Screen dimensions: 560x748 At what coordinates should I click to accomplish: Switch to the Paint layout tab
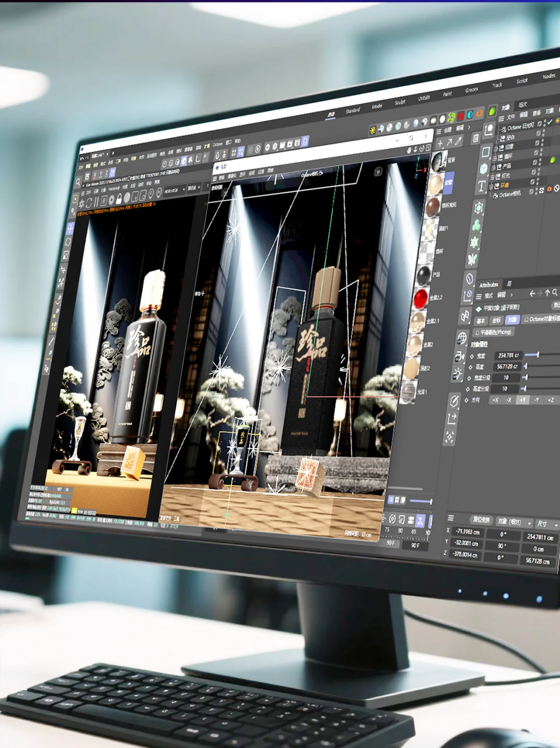pos(447,94)
